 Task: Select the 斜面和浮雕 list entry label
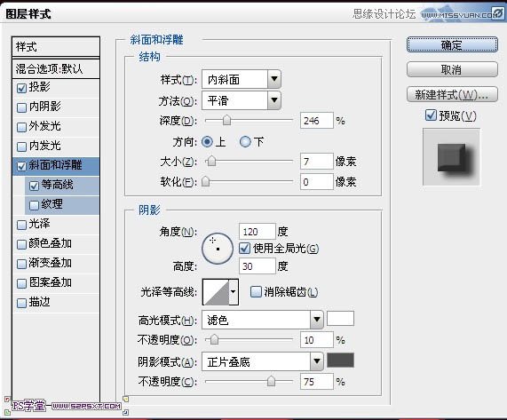coord(55,165)
